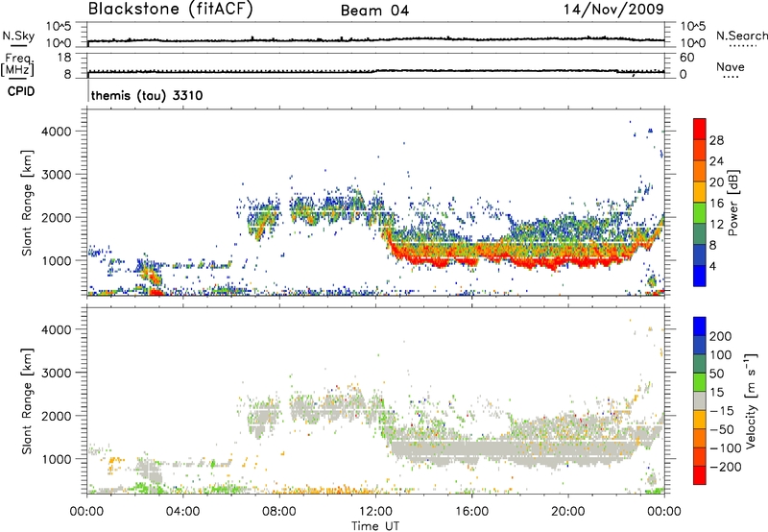Click the "N.Sky" legend label
This screenshot has height=532, width=768.
(18, 36)
